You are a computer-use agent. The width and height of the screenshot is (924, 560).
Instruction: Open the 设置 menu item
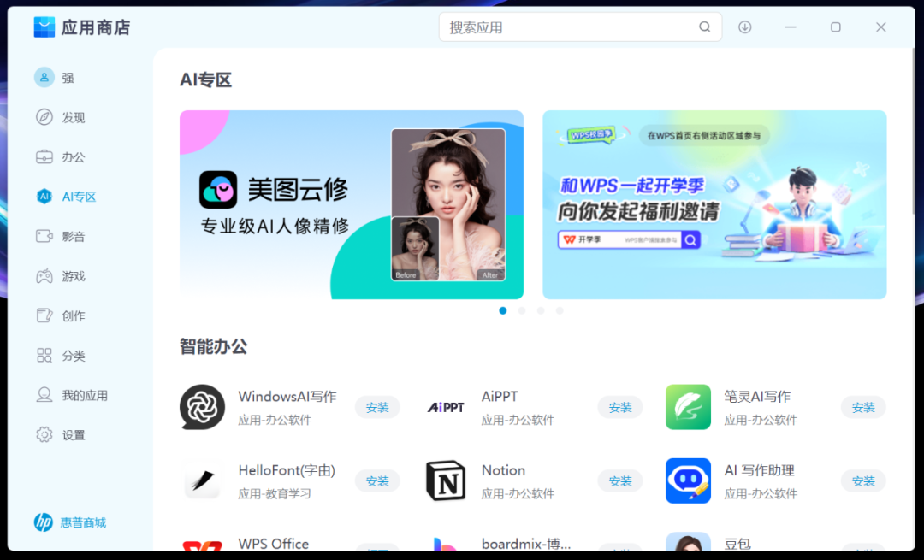coord(74,435)
